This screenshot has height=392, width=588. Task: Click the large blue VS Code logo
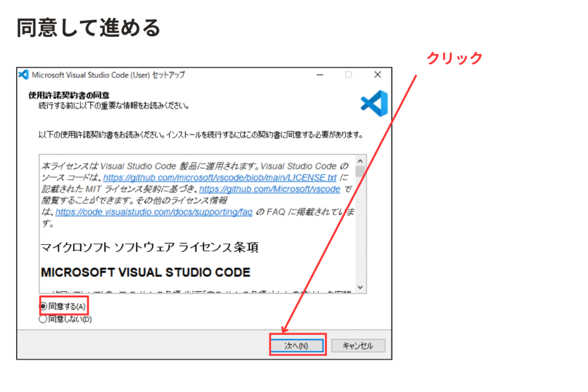pos(374,102)
